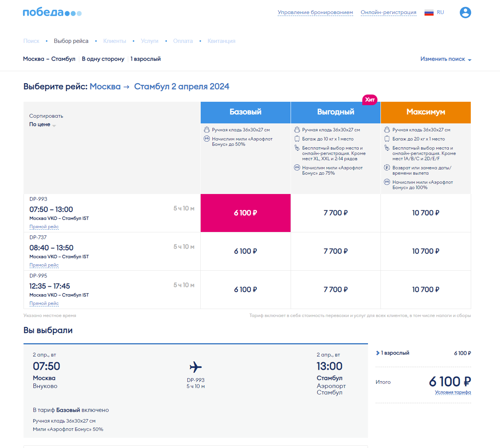Open the Условия тарифа link
The width and height of the screenshot is (500, 448).
[x=453, y=393]
